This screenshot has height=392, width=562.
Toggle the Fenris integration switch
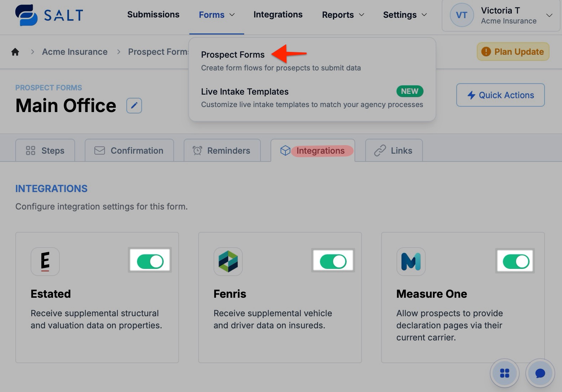[333, 261]
